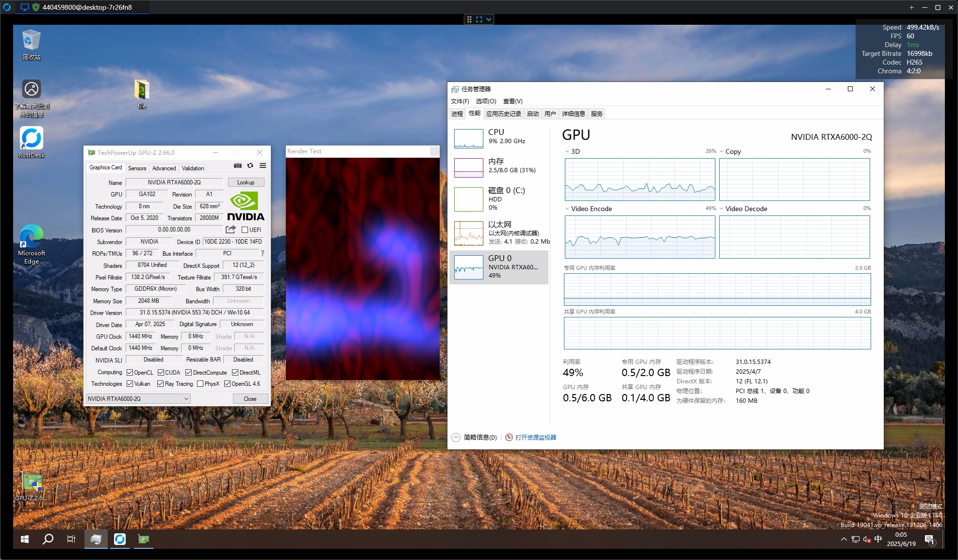Collapse Task Manager to brief info view
This screenshot has width=958, height=560.
474,437
